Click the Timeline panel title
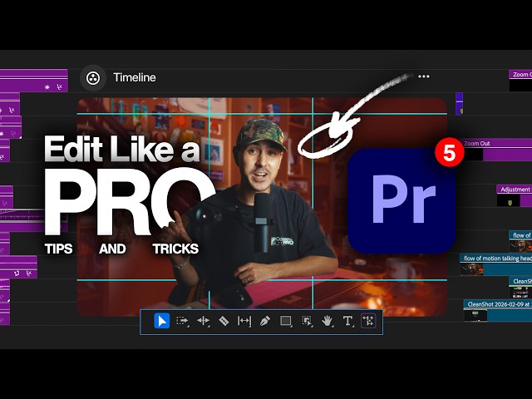This screenshot has width=532, height=399. (x=135, y=77)
